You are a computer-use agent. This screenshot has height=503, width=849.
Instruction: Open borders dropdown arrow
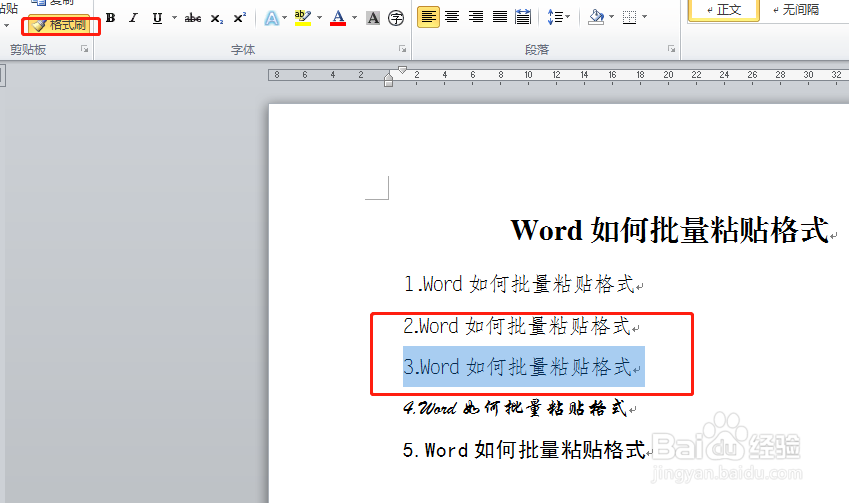pyautogui.click(x=644, y=17)
